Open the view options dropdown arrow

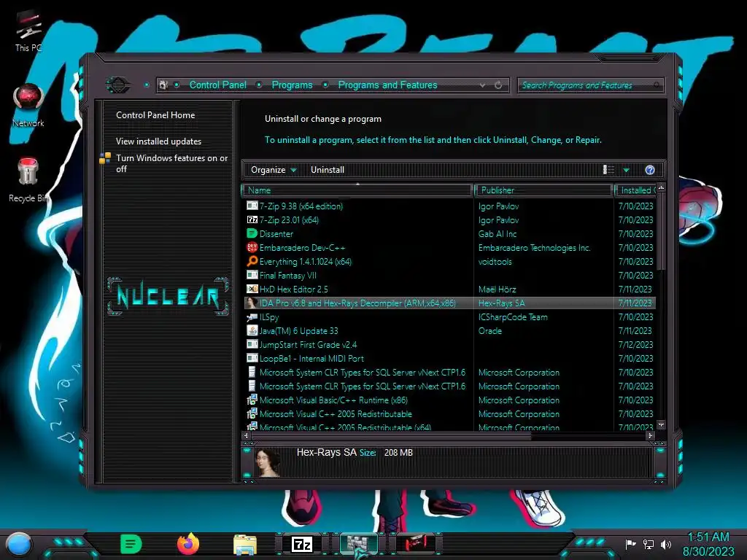(x=627, y=171)
